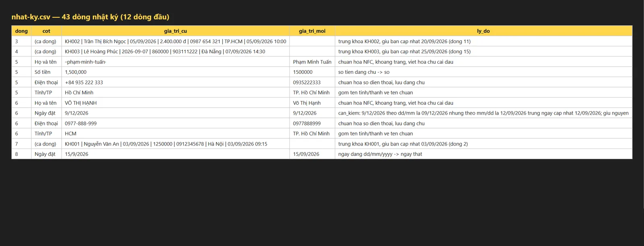644x246 pixels.
Task: Click old date value "15/9/2026"
Action: point(76,154)
